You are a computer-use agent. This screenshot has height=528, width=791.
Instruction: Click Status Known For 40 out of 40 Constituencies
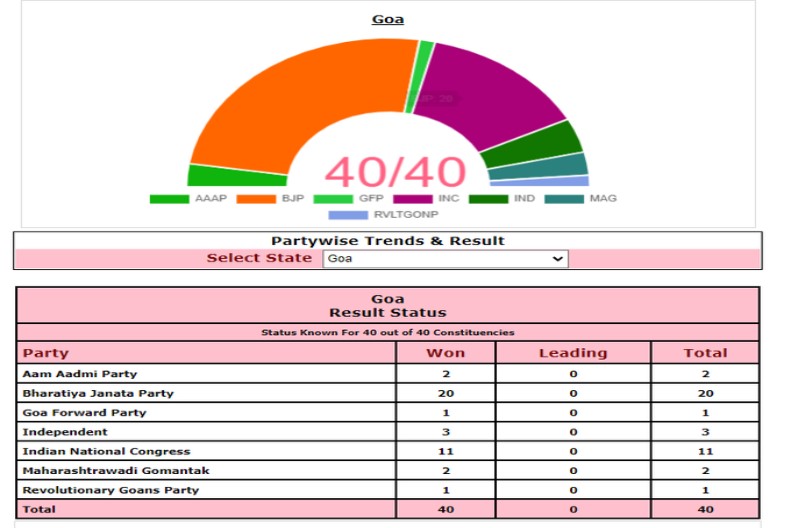(x=388, y=333)
